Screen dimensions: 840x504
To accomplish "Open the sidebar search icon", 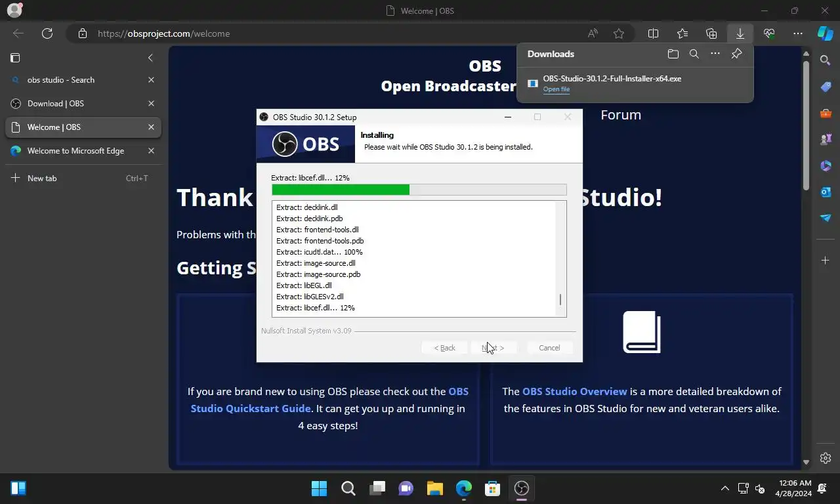I will [x=826, y=60].
